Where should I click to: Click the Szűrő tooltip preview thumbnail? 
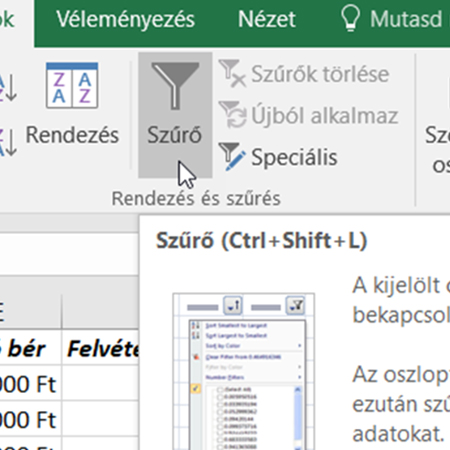point(244,371)
